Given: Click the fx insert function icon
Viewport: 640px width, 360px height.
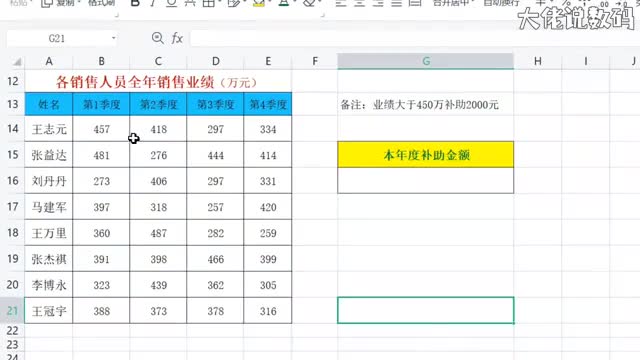Looking at the screenshot, I should point(177,38).
